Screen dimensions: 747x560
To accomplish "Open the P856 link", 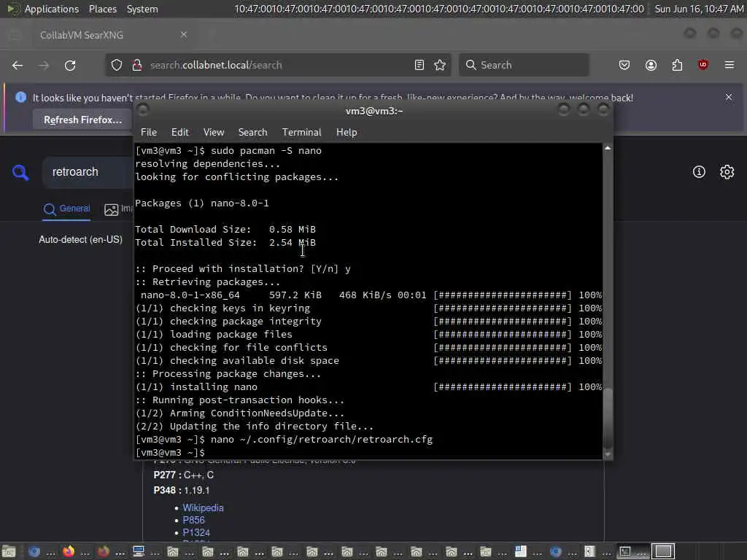I will [193, 520].
